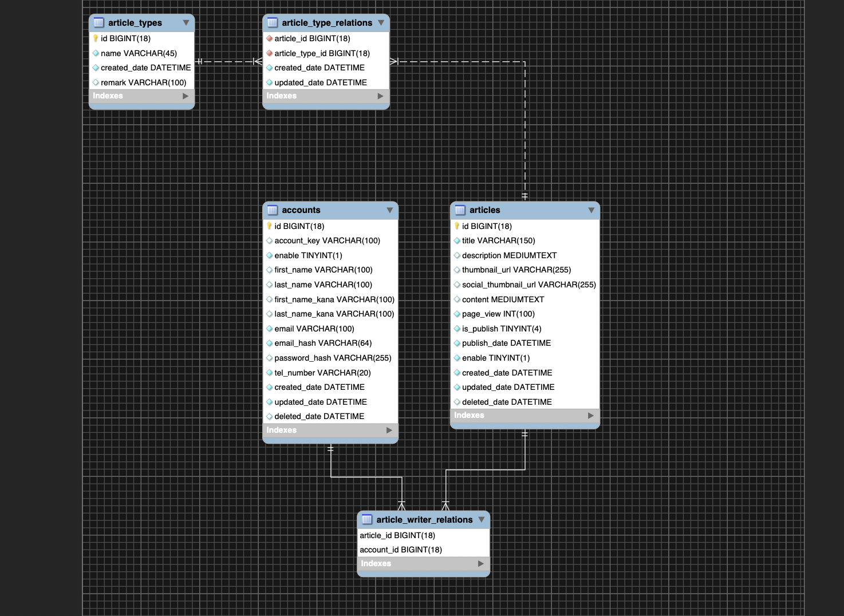Click the accounts table icon

pyautogui.click(x=273, y=210)
